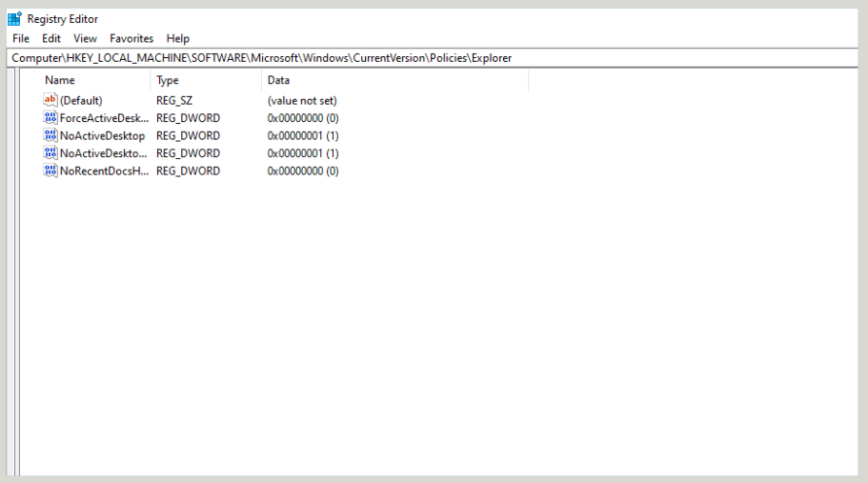
Task: Click the NoRecentDocsH... DWORD icon
Action: pyautogui.click(x=50, y=171)
